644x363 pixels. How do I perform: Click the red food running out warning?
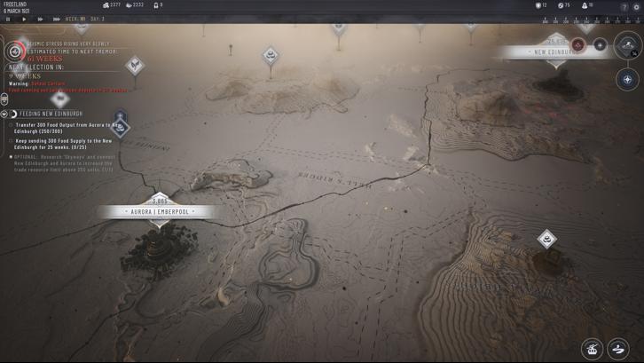tap(67, 90)
